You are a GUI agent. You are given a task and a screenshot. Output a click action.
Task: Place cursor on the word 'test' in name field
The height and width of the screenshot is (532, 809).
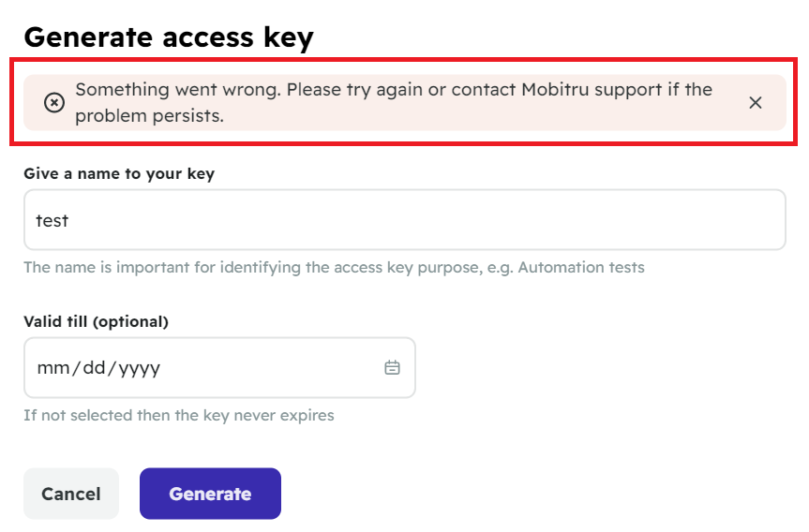point(52,221)
